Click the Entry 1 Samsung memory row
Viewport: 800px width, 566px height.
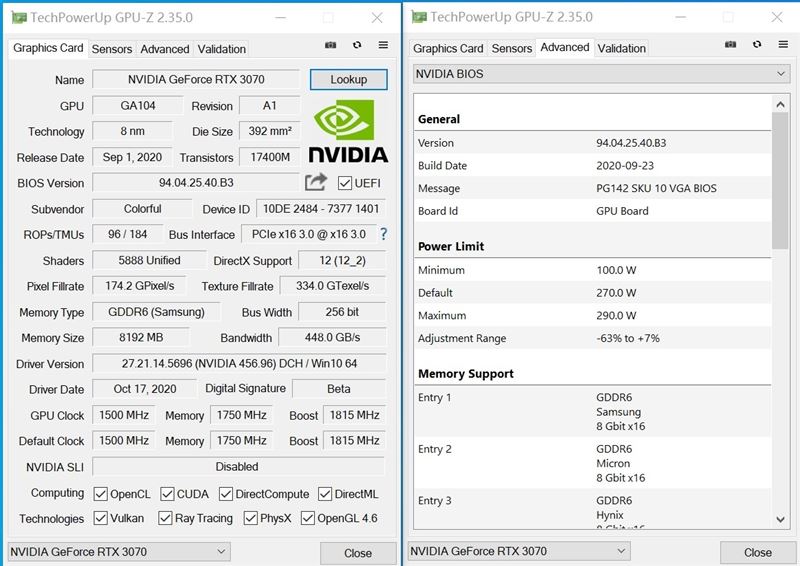[x=593, y=411]
